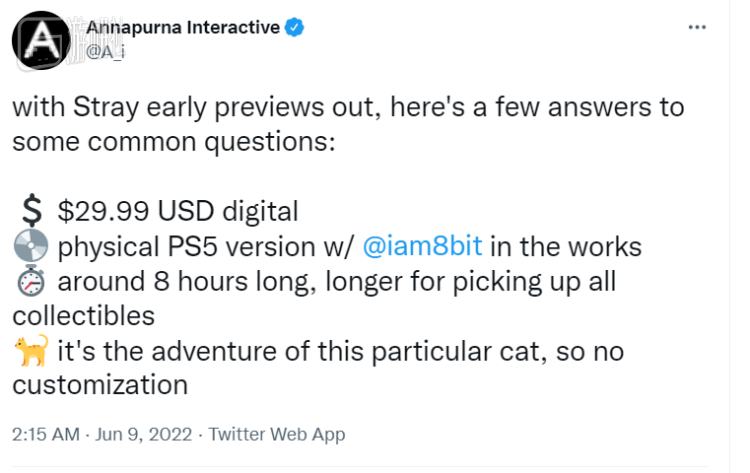Click the orange cat emoji
Screen dimensions: 750x473
click(29, 351)
